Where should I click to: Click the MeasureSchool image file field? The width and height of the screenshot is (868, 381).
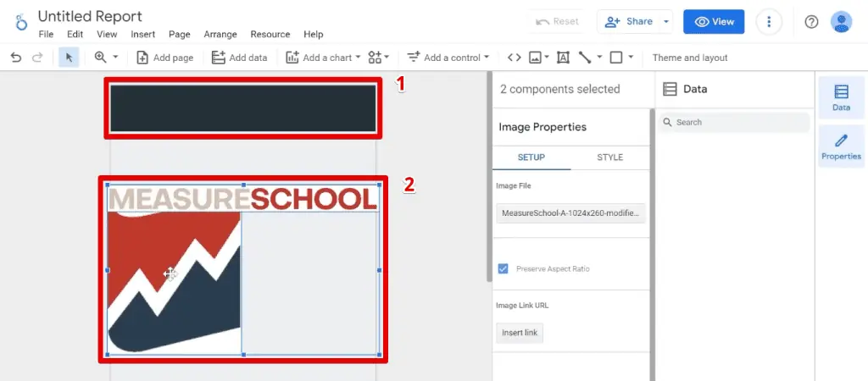coord(570,213)
